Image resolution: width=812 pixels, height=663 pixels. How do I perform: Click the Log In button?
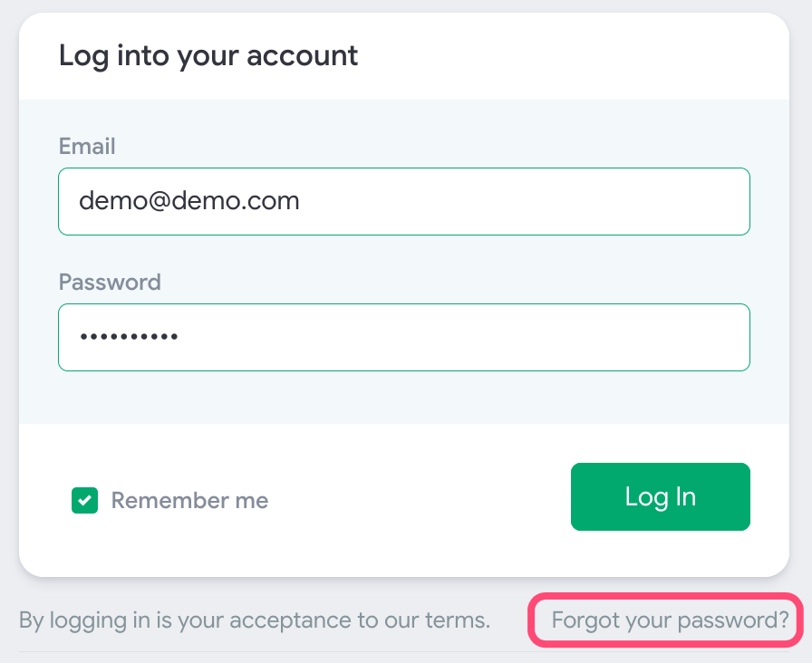[660, 496]
